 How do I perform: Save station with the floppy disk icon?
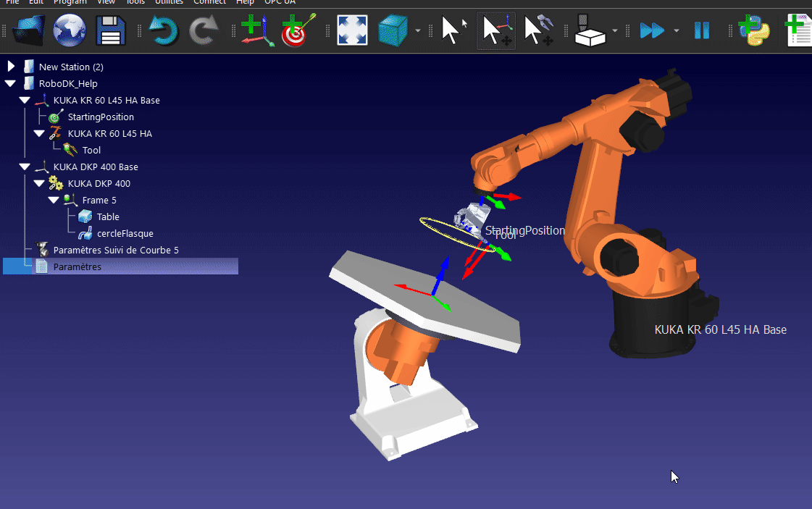coord(111,30)
